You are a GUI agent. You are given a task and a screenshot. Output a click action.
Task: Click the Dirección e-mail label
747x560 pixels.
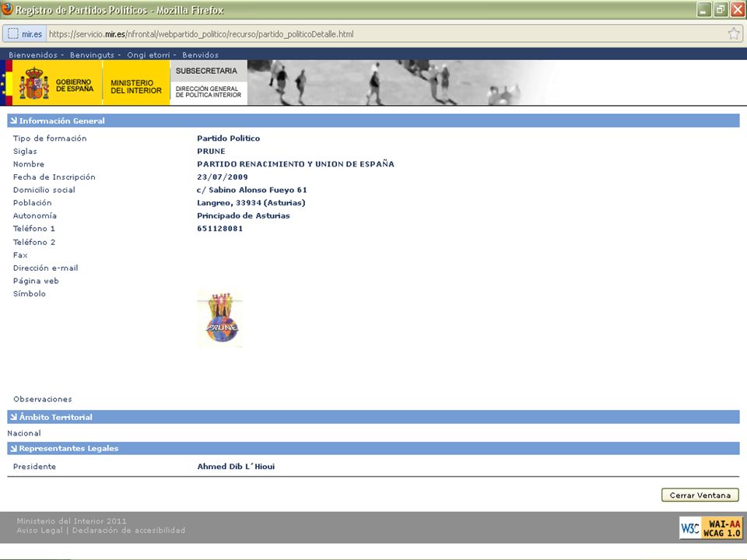(x=45, y=268)
